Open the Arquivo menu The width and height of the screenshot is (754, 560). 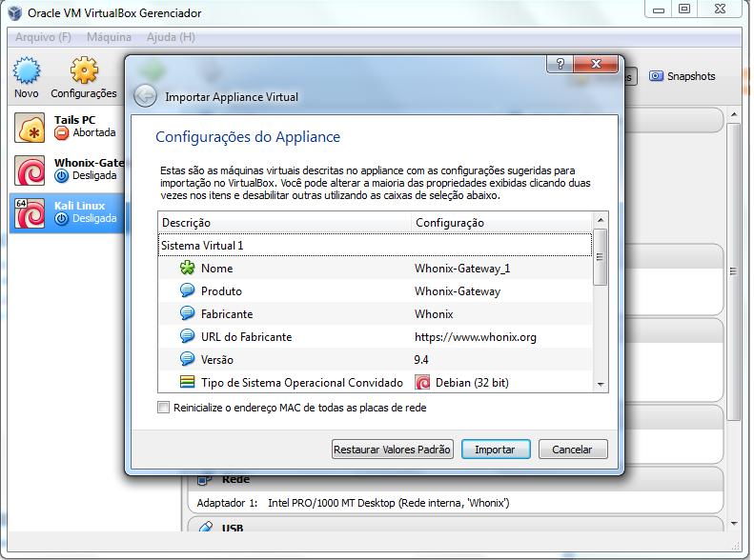[44, 37]
